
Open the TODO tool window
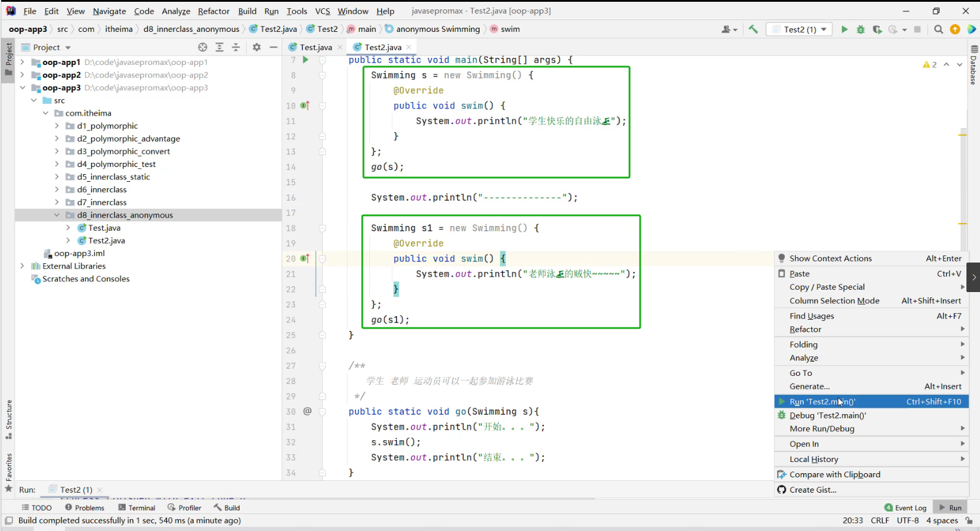coord(37,507)
